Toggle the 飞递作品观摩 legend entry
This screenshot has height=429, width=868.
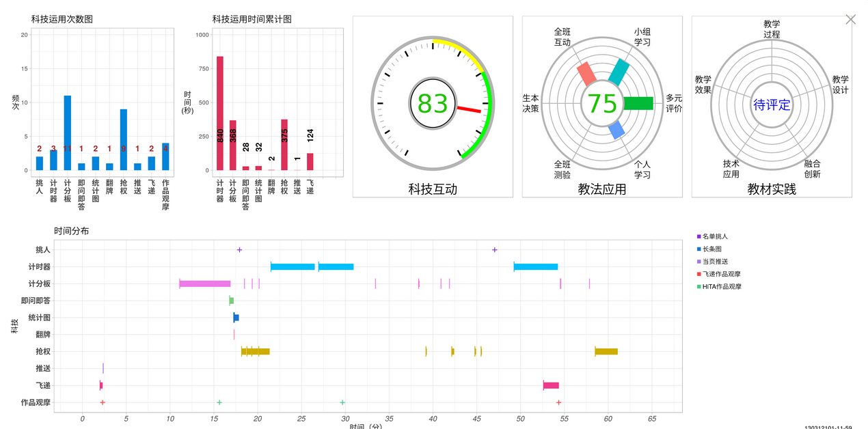pos(721,274)
